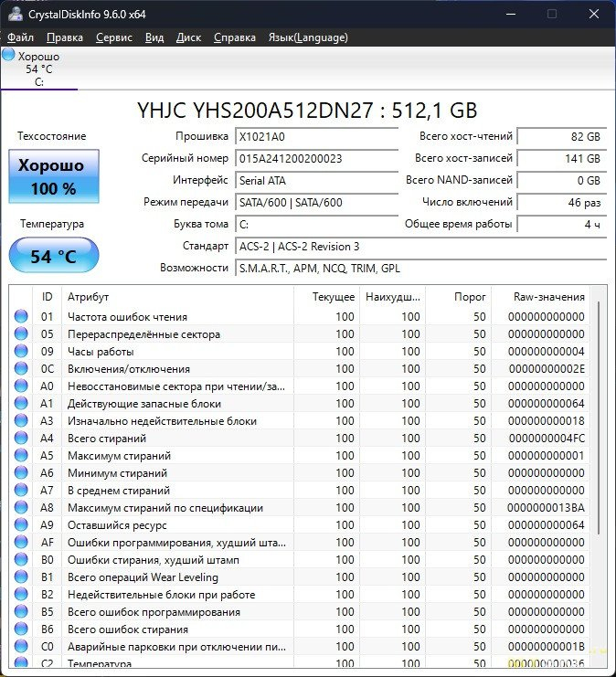Open the Диск menu
Viewport: 616px width, 677px height.
[x=188, y=37]
